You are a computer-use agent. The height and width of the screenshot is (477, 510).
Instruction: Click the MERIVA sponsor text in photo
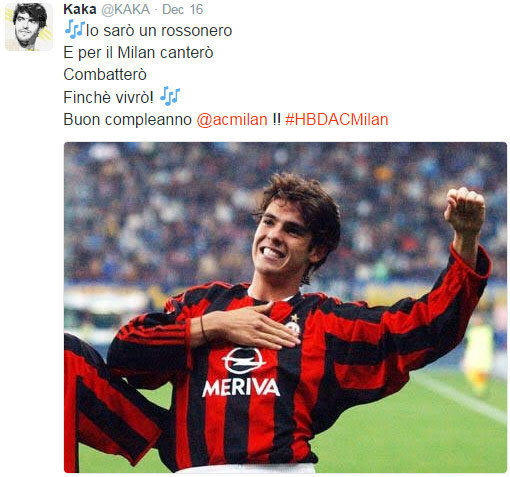[241, 387]
